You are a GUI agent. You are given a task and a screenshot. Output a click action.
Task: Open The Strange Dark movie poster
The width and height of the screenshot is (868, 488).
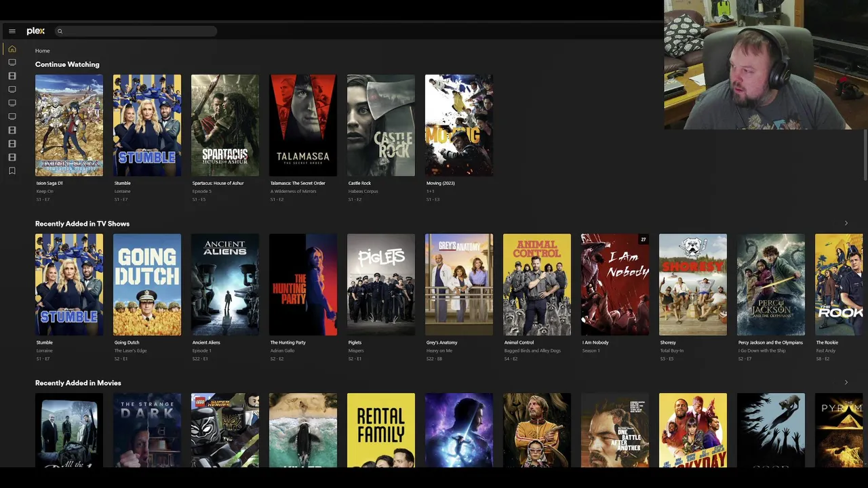147,430
